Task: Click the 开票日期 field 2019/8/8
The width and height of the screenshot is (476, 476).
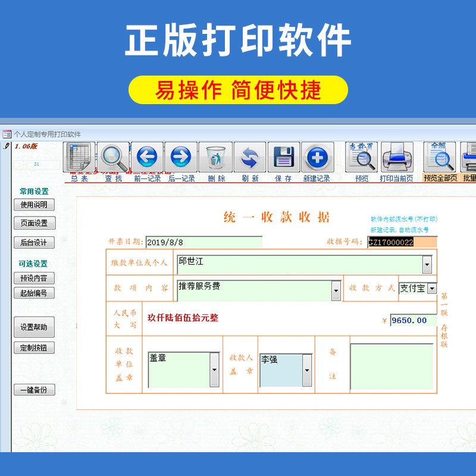Action: click(203, 242)
